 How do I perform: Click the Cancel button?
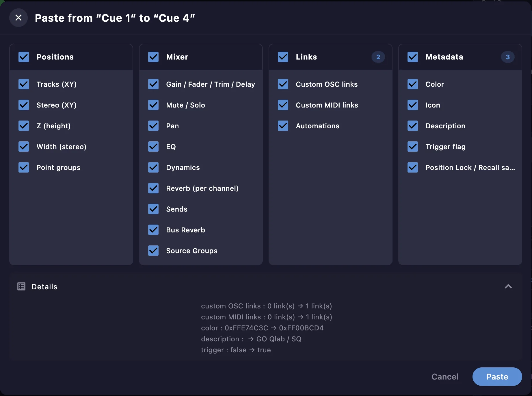445,377
